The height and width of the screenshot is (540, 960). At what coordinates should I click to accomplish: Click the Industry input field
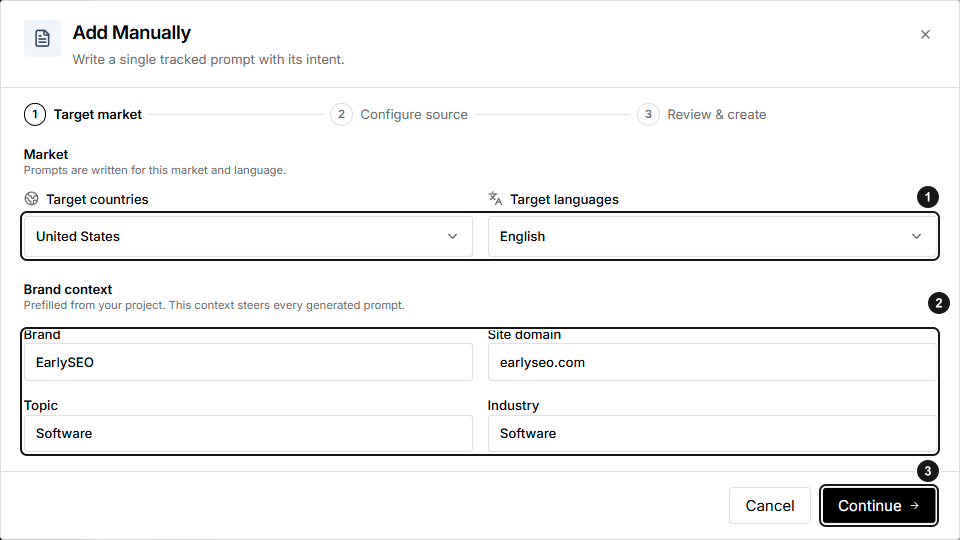[x=712, y=433]
